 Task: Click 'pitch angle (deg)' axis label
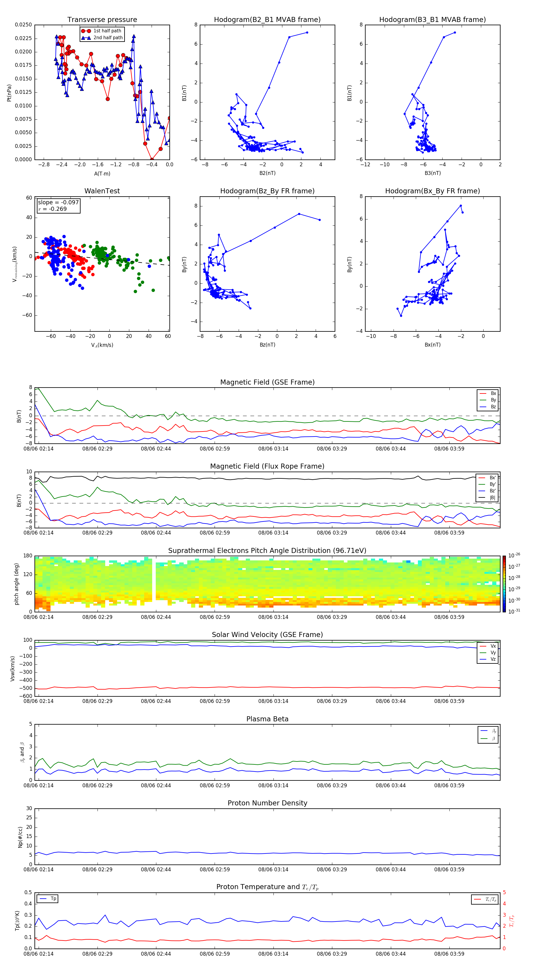pyautogui.click(x=16, y=584)
